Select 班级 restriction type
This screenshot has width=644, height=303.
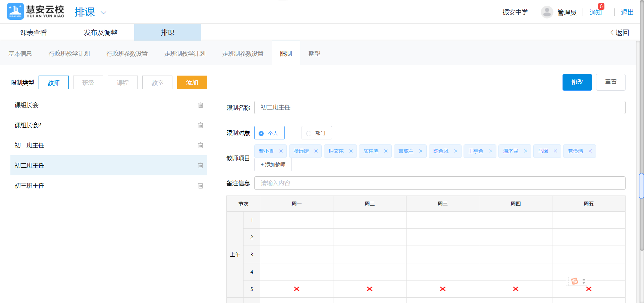click(x=88, y=82)
